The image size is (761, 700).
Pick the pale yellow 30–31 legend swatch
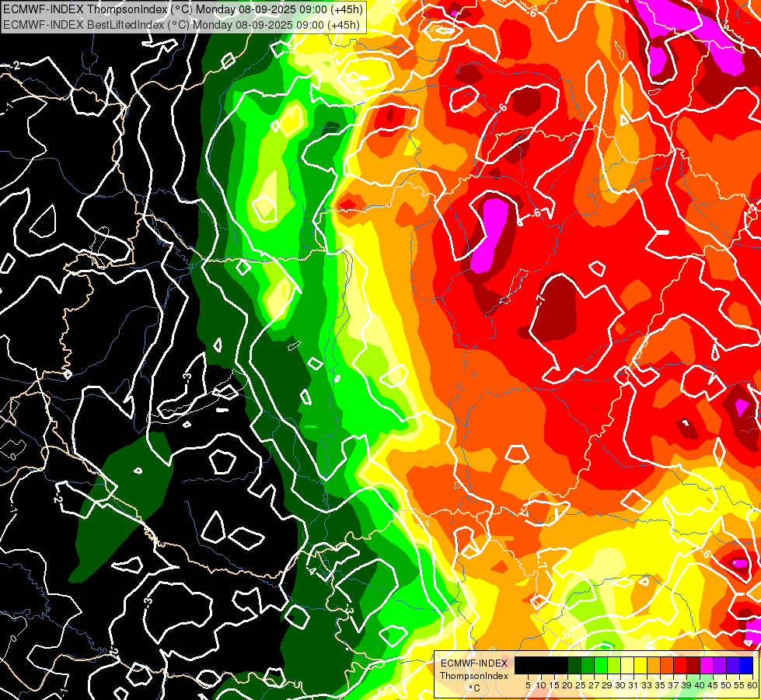click(x=627, y=666)
